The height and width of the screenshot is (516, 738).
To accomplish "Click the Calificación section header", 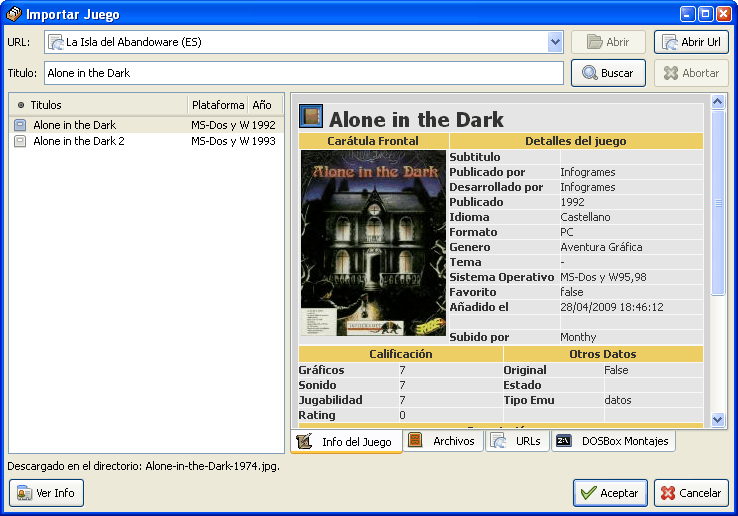I will [x=401, y=354].
